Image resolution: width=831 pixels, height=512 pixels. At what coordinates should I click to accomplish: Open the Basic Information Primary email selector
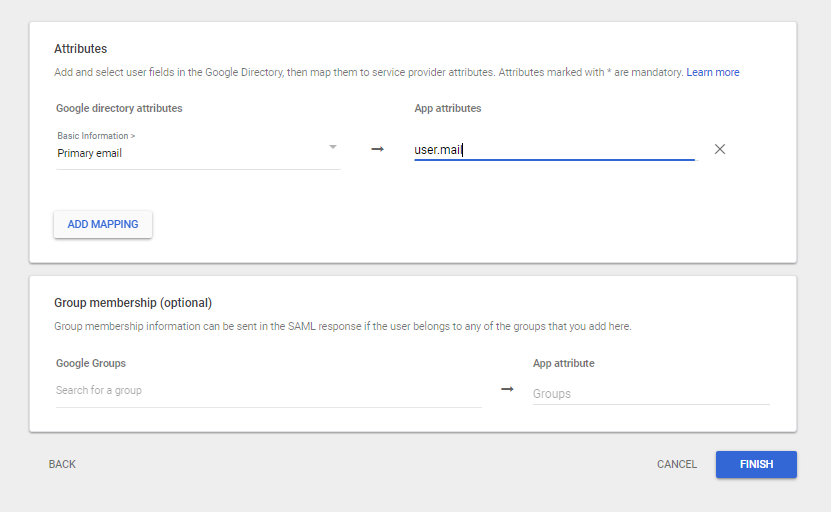(190, 146)
